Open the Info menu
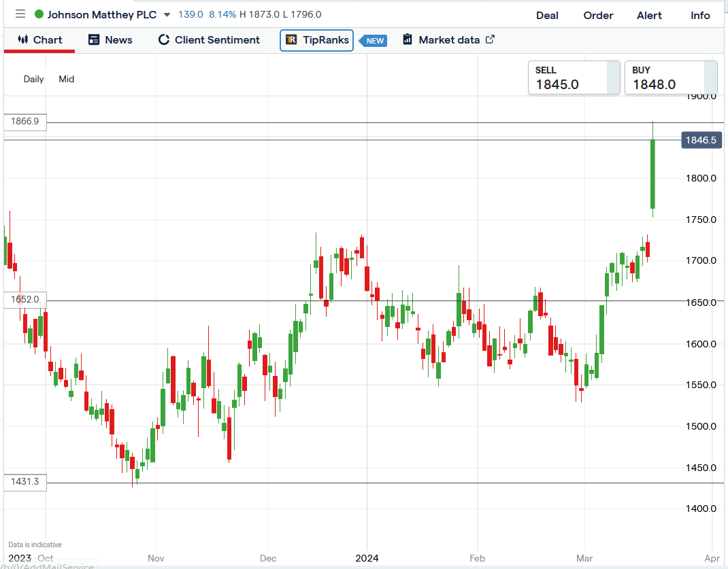Viewport: 728px width, 569px height. tap(700, 16)
